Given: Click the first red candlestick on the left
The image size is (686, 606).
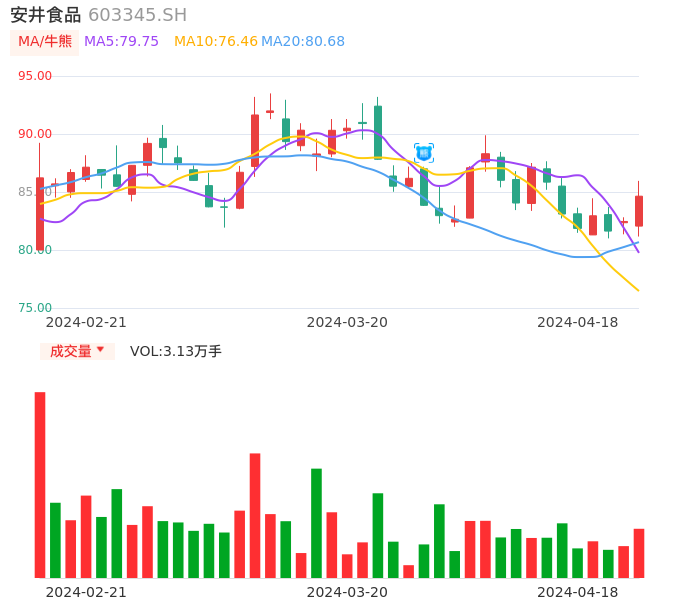Looking at the screenshot, I should (40, 213).
